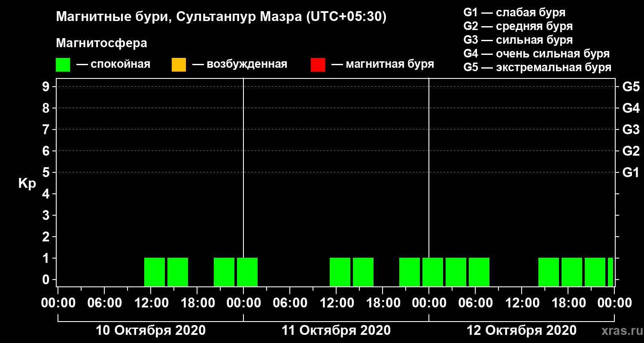This screenshot has width=644, height=343.
Task: Click the Kp axis value '5'
Action: tap(46, 172)
